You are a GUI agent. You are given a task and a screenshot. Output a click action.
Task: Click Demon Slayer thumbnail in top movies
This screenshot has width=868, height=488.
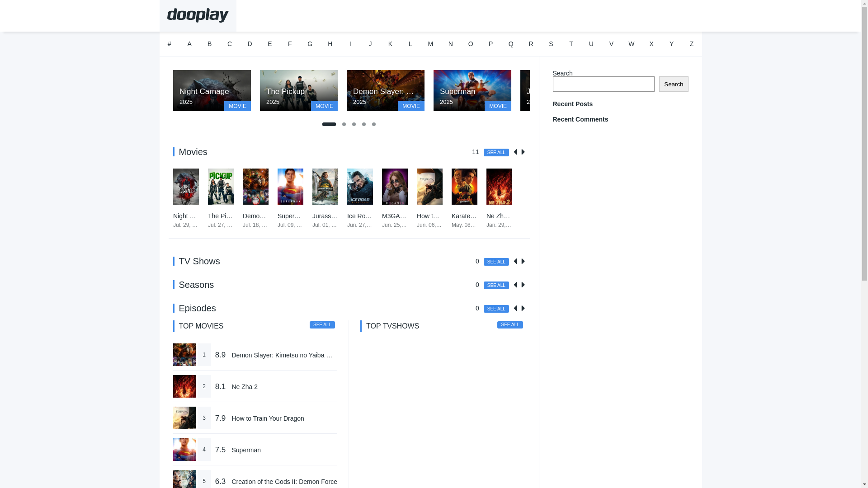[x=184, y=355]
